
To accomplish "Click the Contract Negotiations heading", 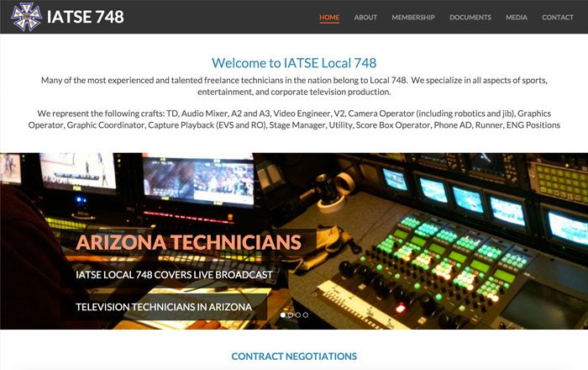I will pos(294,356).
